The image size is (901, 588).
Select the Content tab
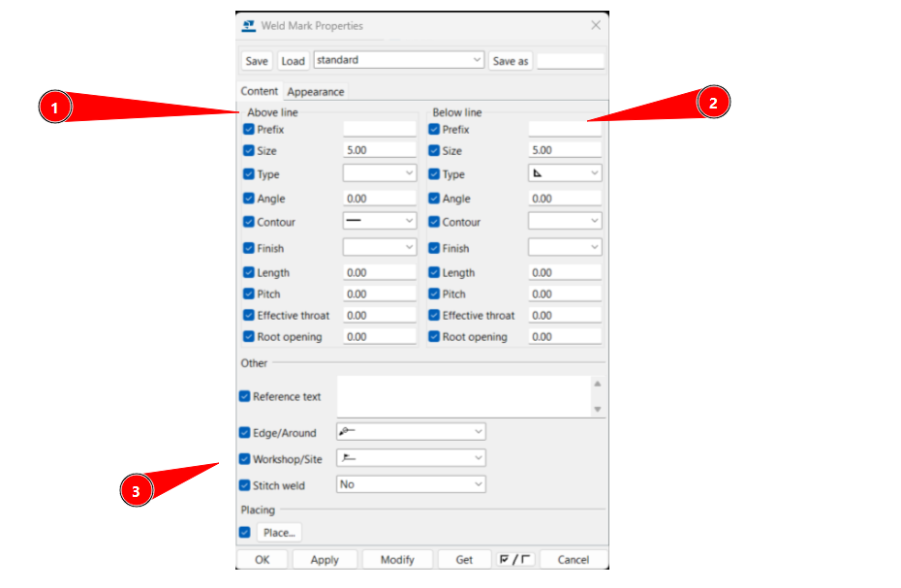tap(260, 92)
